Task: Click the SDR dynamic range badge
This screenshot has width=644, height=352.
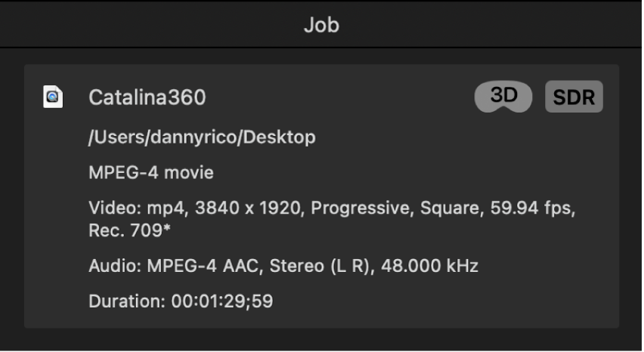Action: coord(574,97)
